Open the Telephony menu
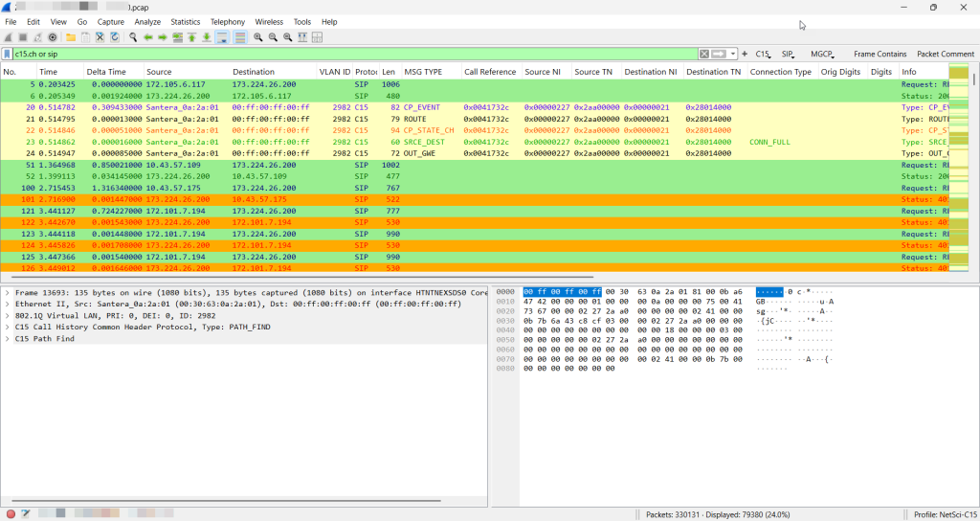 (x=227, y=21)
